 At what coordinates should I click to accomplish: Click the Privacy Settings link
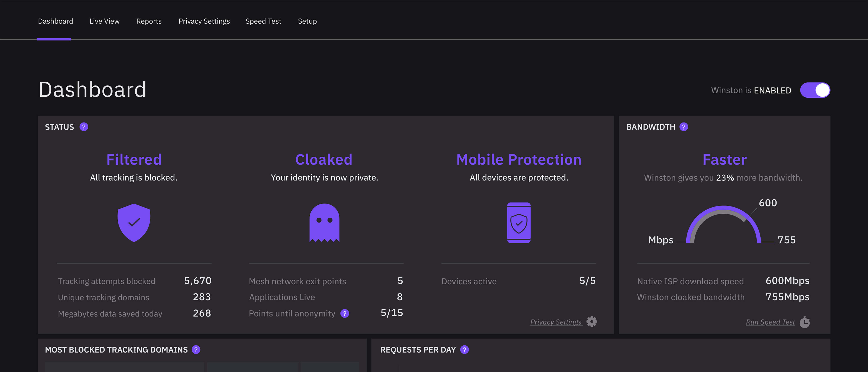click(556, 322)
